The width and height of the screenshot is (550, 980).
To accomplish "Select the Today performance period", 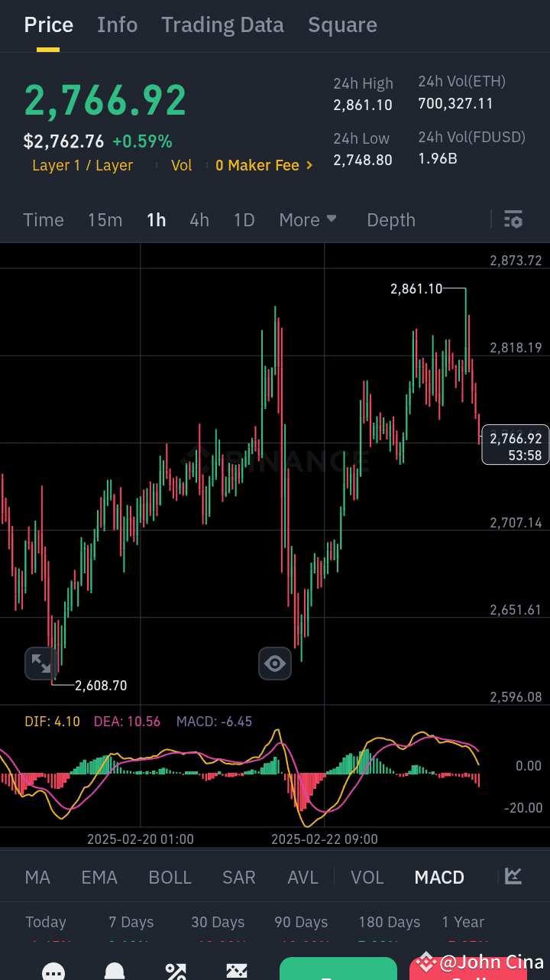I will [46, 922].
